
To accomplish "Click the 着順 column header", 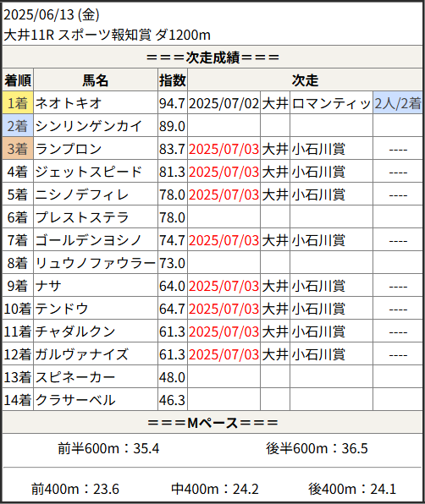I will coord(18,80).
